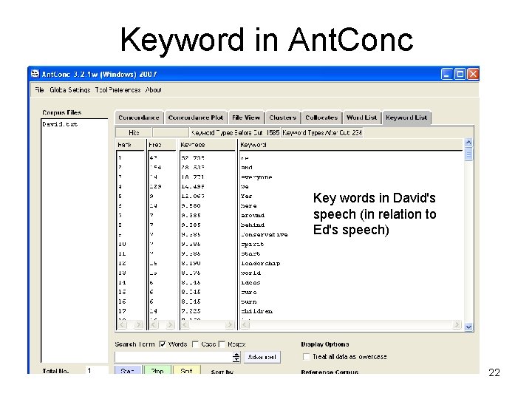This screenshot has height=399, width=532.
Task: Enable Treat all data as lowercase
Action: pos(307,357)
